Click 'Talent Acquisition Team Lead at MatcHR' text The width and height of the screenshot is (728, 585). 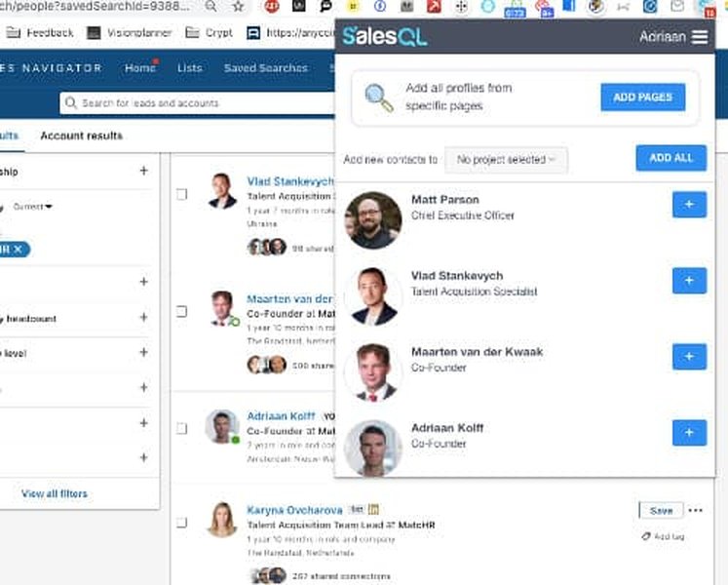point(341,526)
